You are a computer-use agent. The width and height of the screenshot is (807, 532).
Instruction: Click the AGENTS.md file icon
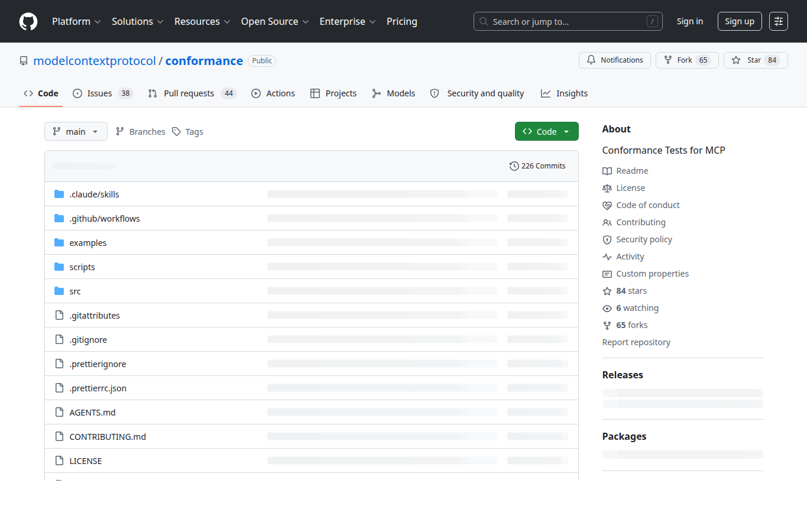pos(59,412)
